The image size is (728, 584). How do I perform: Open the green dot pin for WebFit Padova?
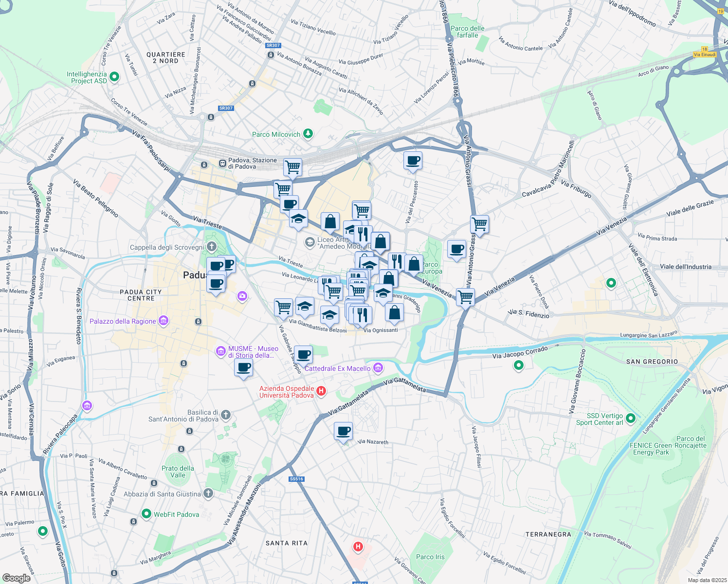pyautogui.click(x=146, y=514)
